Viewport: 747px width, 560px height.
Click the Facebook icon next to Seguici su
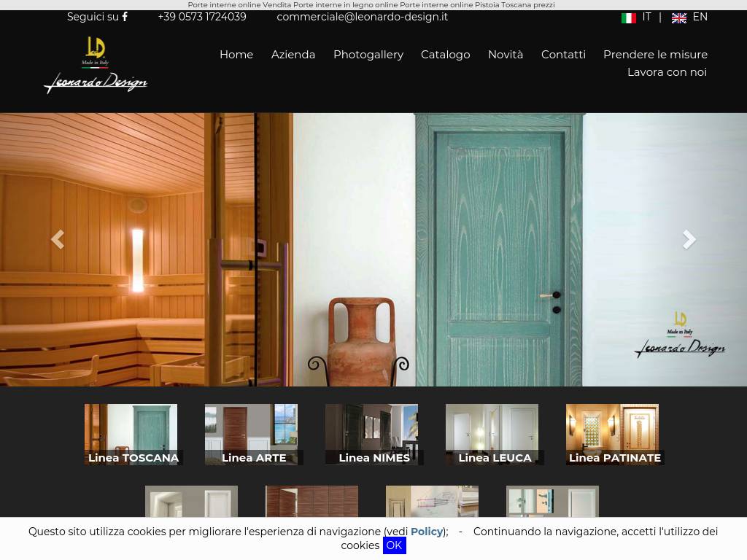pos(125,17)
